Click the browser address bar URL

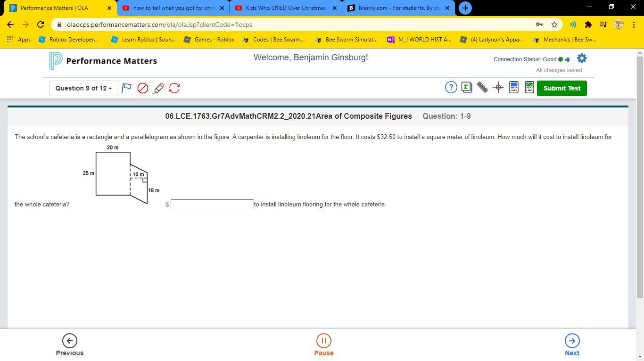159,25
